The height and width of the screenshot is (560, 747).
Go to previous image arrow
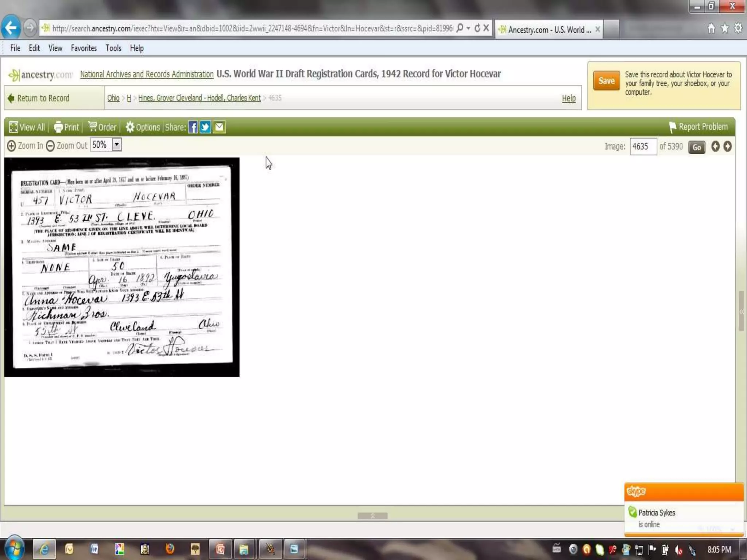tap(715, 147)
